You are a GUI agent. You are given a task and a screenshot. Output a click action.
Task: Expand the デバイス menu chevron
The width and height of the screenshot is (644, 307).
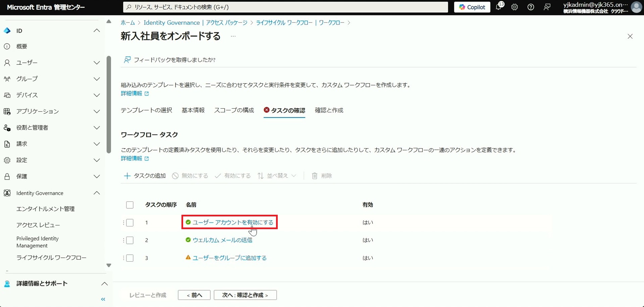[x=97, y=95]
